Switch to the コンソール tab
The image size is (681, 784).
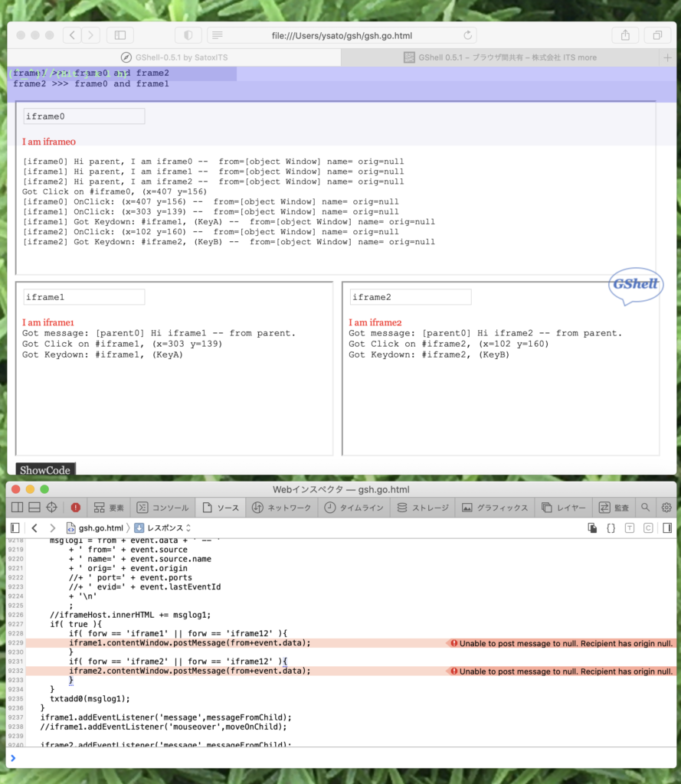(x=162, y=508)
